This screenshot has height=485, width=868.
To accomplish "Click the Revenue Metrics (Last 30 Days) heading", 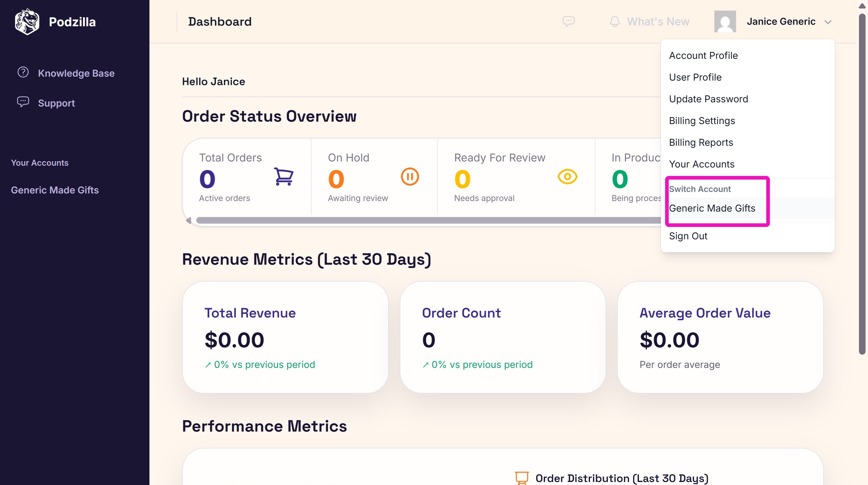I will (x=307, y=259).
